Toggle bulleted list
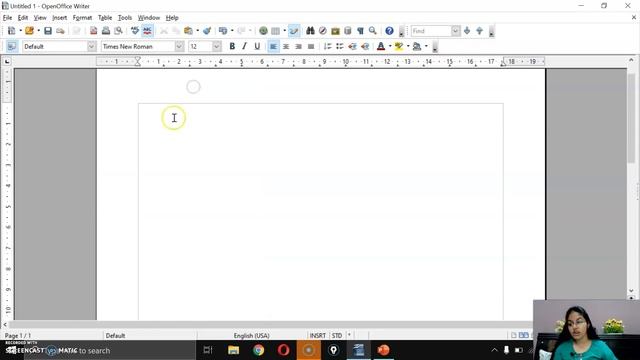Viewport: 640px width, 360px height. click(x=340, y=46)
